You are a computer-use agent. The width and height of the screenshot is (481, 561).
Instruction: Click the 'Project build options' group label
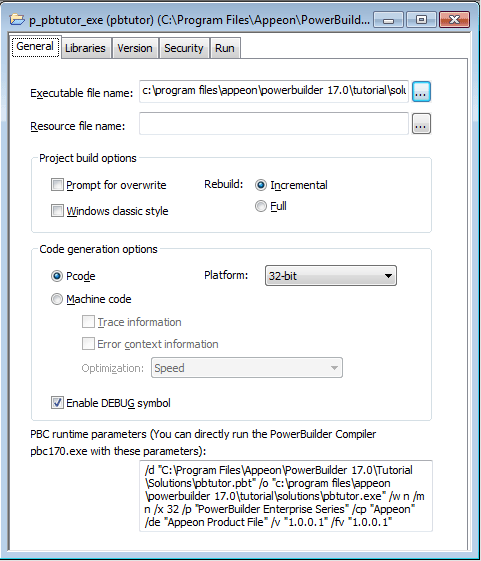click(x=88, y=158)
